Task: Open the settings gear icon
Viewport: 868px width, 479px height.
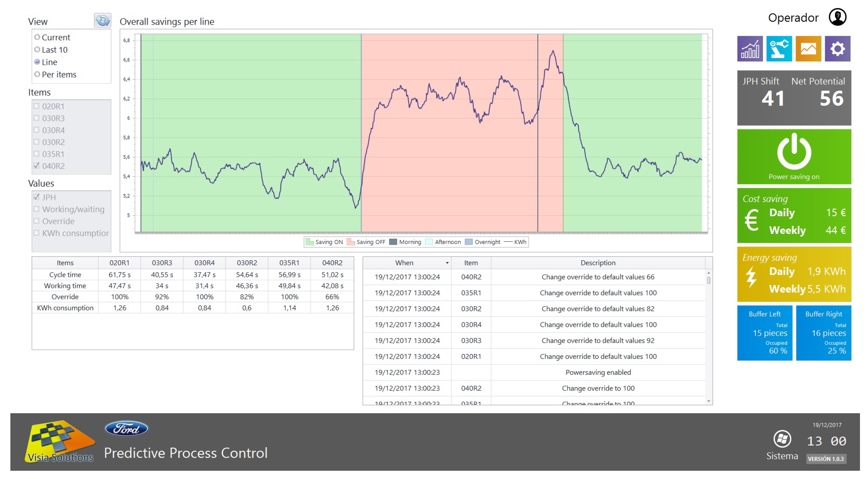Action: click(837, 49)
